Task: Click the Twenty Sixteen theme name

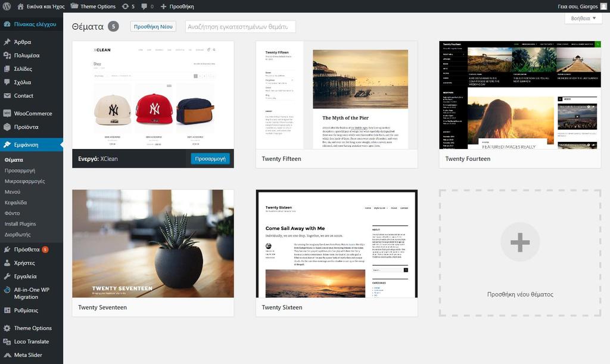Action: click(282, 307)
